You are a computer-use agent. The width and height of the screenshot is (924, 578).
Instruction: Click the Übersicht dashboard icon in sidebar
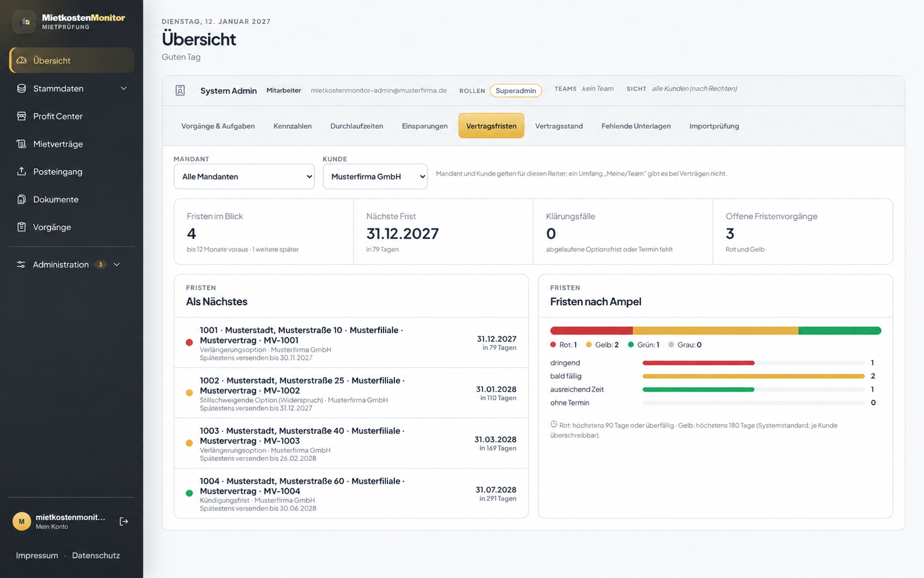(22, 61)
